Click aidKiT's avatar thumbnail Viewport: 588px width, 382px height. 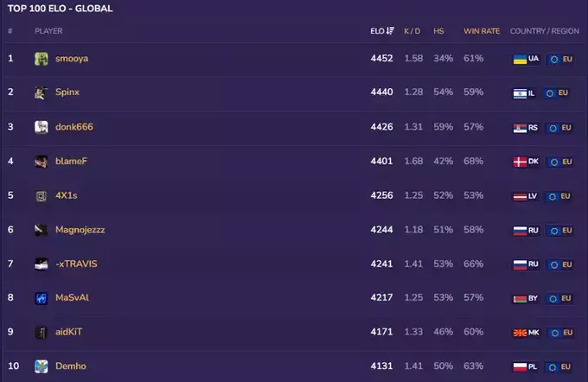click(42, 332)
